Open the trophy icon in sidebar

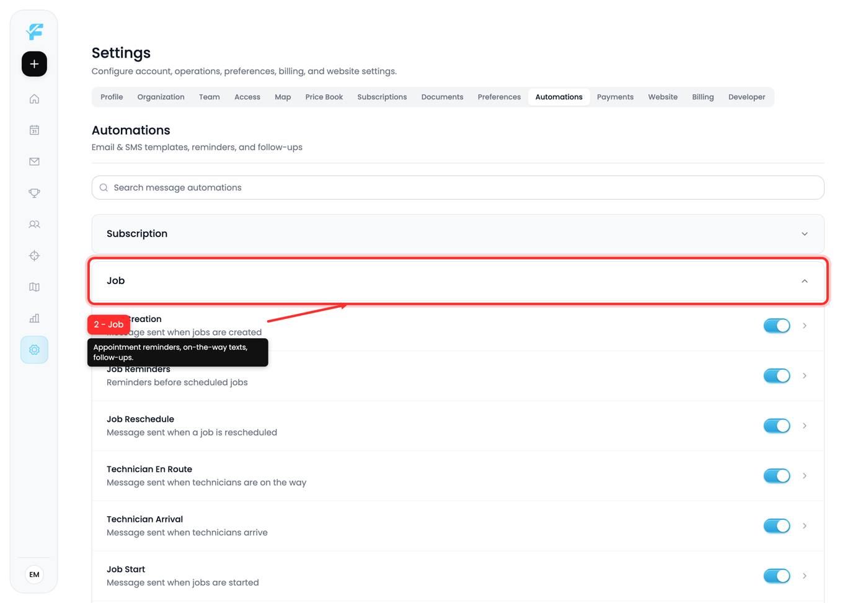[x=34, y=193]
